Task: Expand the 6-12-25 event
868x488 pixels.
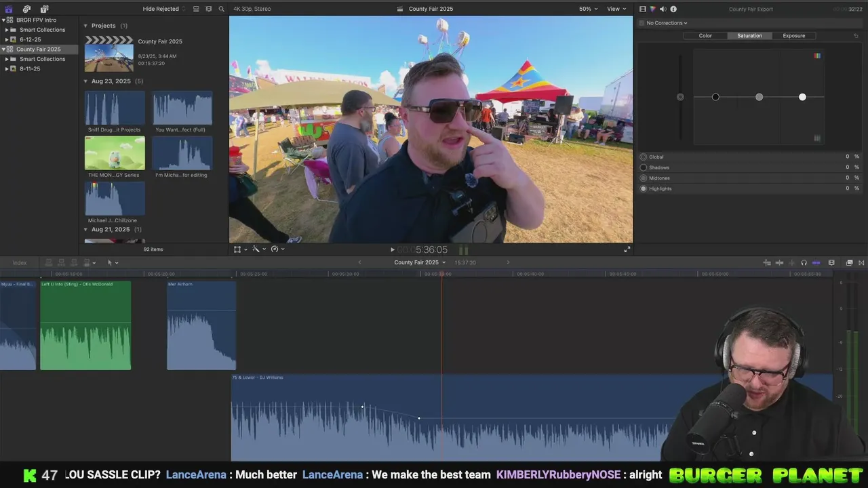Action: (x=7, y=39)
